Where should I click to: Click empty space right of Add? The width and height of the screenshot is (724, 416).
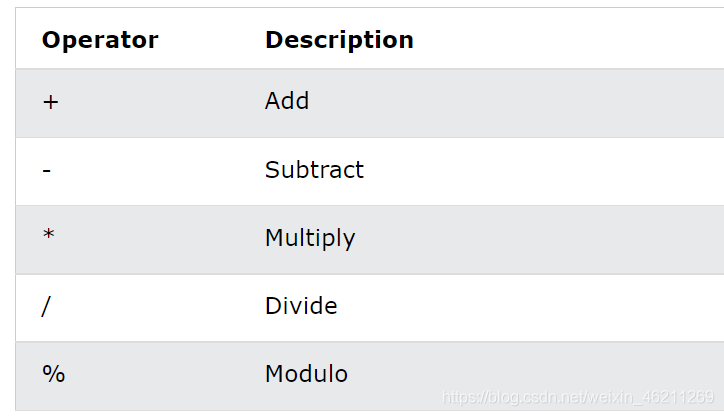tap(520, 102)
